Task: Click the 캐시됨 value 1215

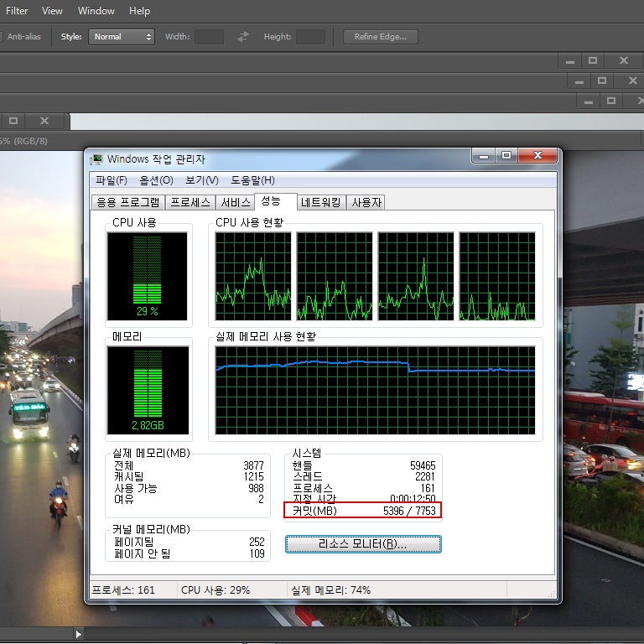Action: pyautogui.click(x=253, y=476)
